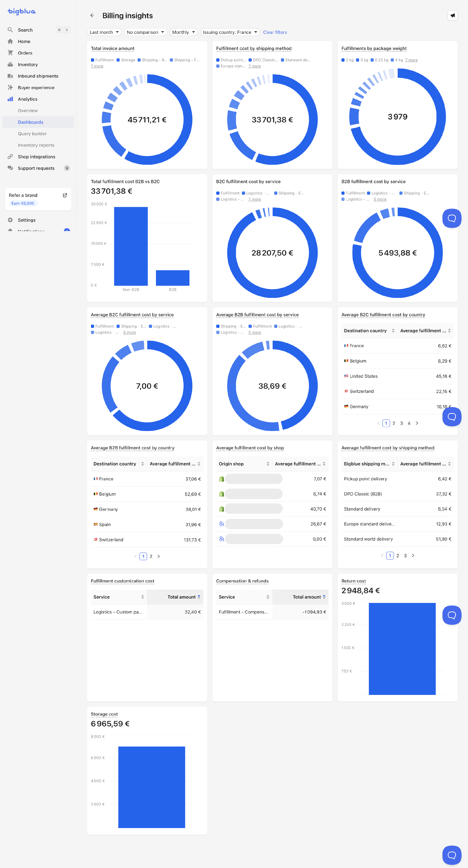Go to page 2 of B2B cost by country
Viewport: 468px width, 868px height.
click(151, 556)
